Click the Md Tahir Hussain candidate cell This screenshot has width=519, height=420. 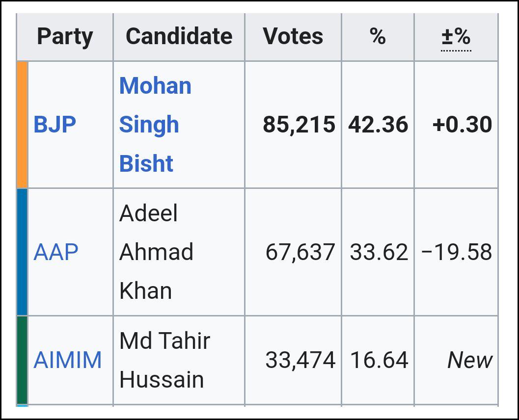[164, 360]
